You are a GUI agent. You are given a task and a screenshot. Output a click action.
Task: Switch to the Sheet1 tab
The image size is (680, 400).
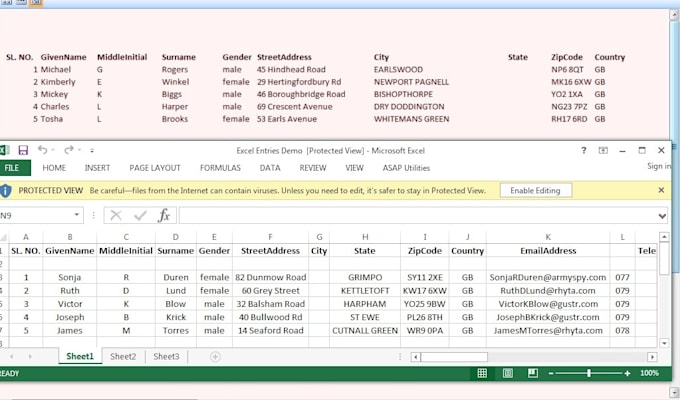click(80, 356)
